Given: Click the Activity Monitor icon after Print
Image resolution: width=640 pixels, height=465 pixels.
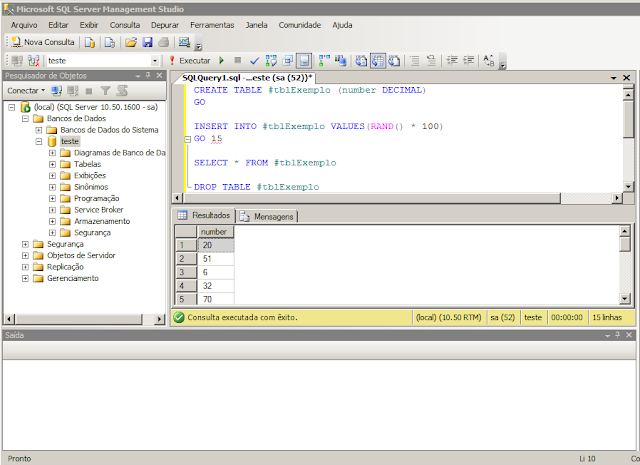Looking at the screenshot, I should click(x=184, y=42).
